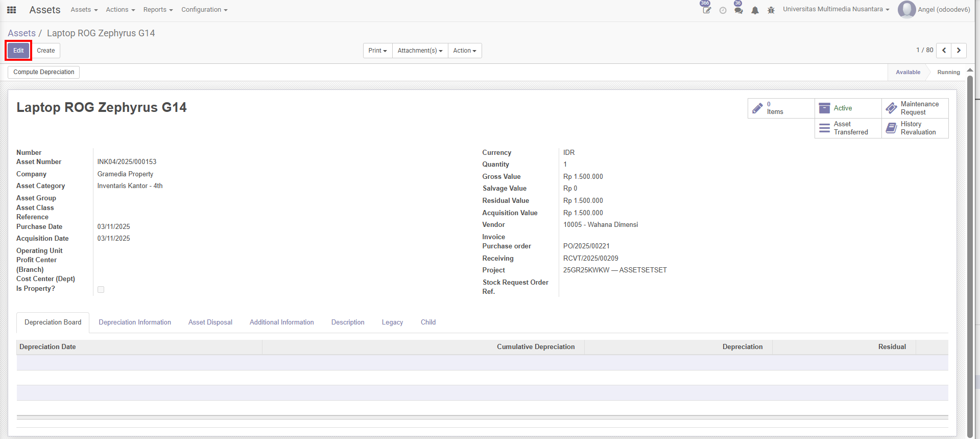The width and height of the screenshot is (980, 439).
Task: Open the debug bug icon
Action: (x=771, y=10)
